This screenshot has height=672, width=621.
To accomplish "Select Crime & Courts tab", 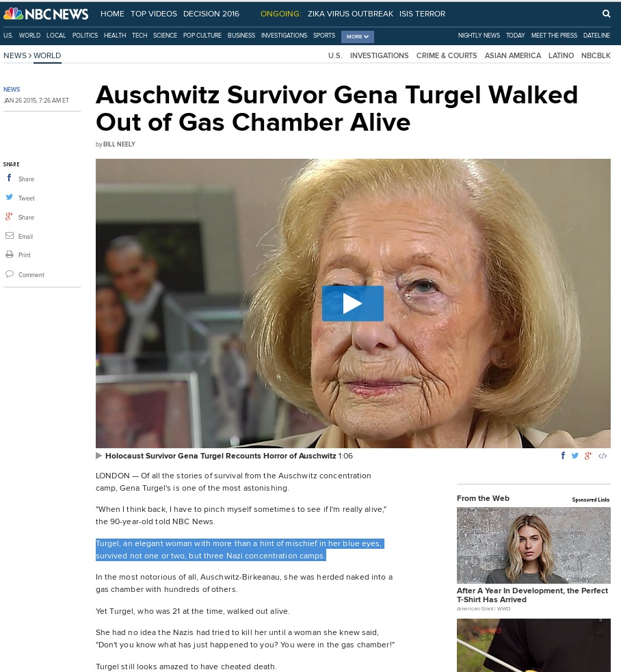I will (447, 55).
